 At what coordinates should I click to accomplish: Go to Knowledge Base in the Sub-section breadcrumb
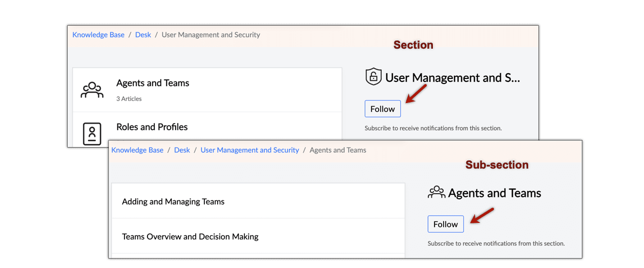pos(137,150)
